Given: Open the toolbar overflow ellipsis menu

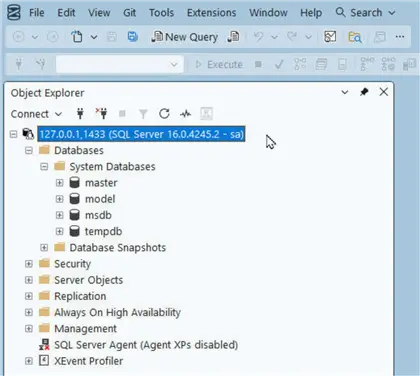Looking at the screenshot, I should 400,37.
